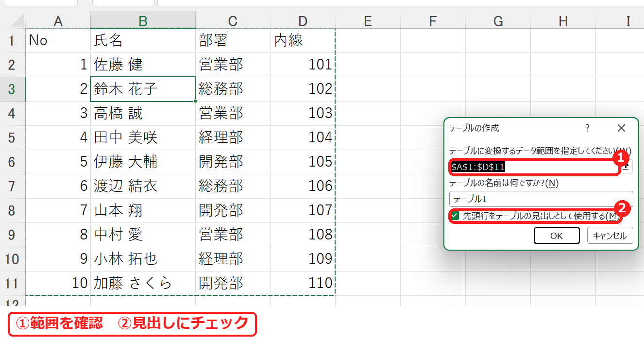Click extension cell 101
The width and height of the screenshot is (644, 340).
(303, 65)
